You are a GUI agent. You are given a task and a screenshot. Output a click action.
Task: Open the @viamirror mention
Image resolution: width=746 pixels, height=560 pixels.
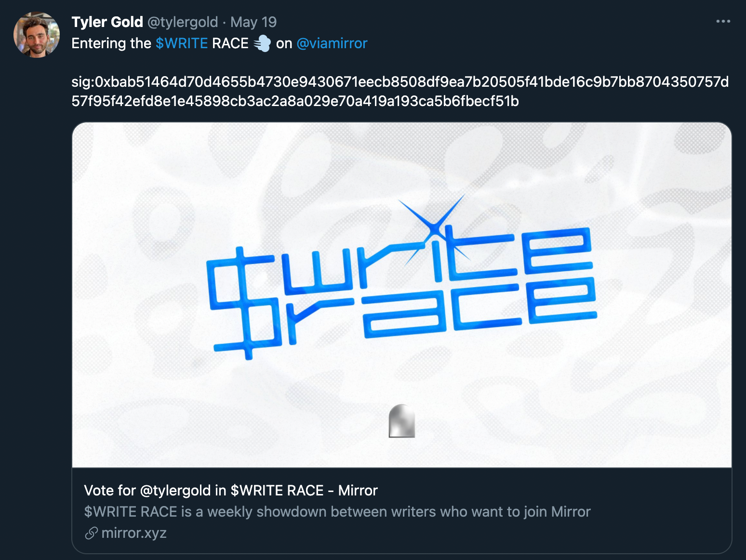click(332, 43)
